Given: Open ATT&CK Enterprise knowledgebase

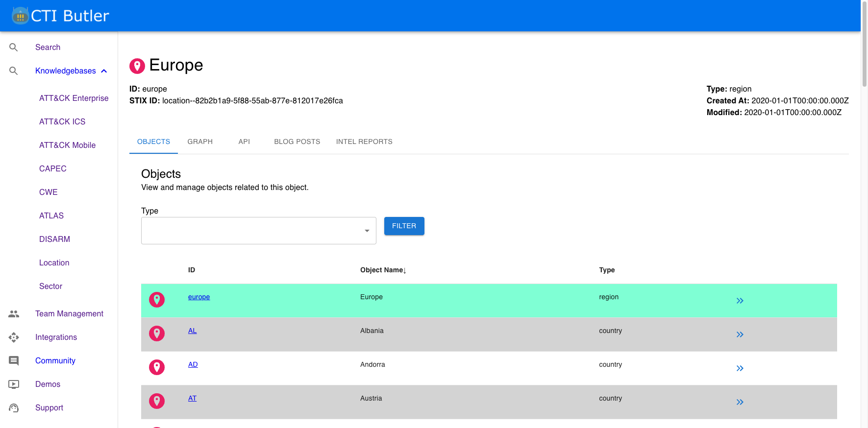Looking at the screenshot, I should tap(74, 98).
